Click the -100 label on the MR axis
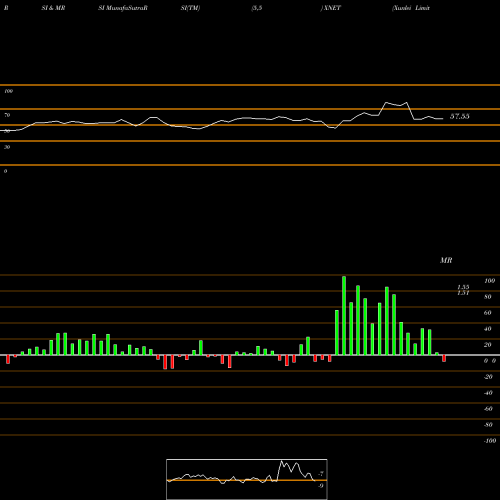This screenshot has height=500, width=500. 490,441
